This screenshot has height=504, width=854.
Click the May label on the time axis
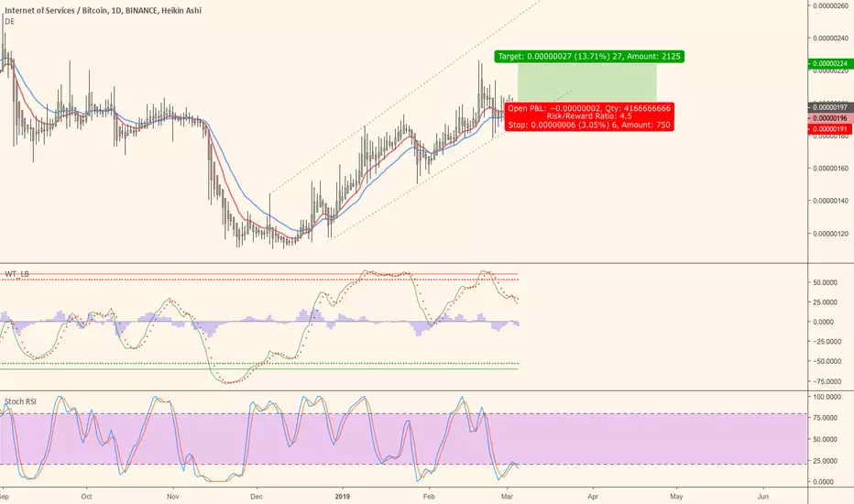click(676, 497)
